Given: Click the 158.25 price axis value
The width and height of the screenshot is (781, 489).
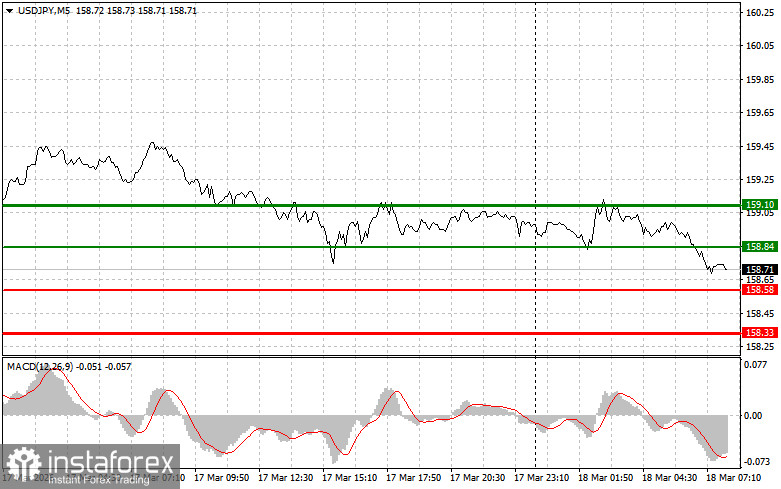Looking at the screenshot, I should coord(760,347).
